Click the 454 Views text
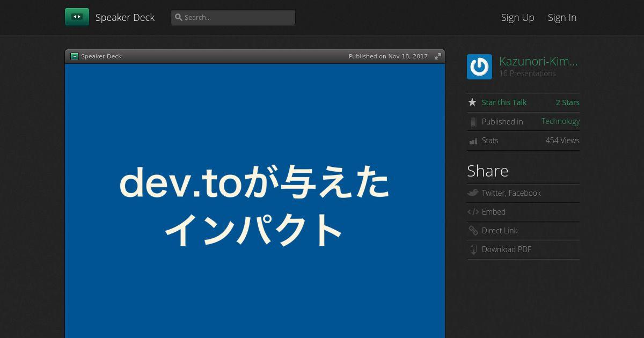Image resolution: width=644 pixels, height=338 pixels. [x=562, y=141]
